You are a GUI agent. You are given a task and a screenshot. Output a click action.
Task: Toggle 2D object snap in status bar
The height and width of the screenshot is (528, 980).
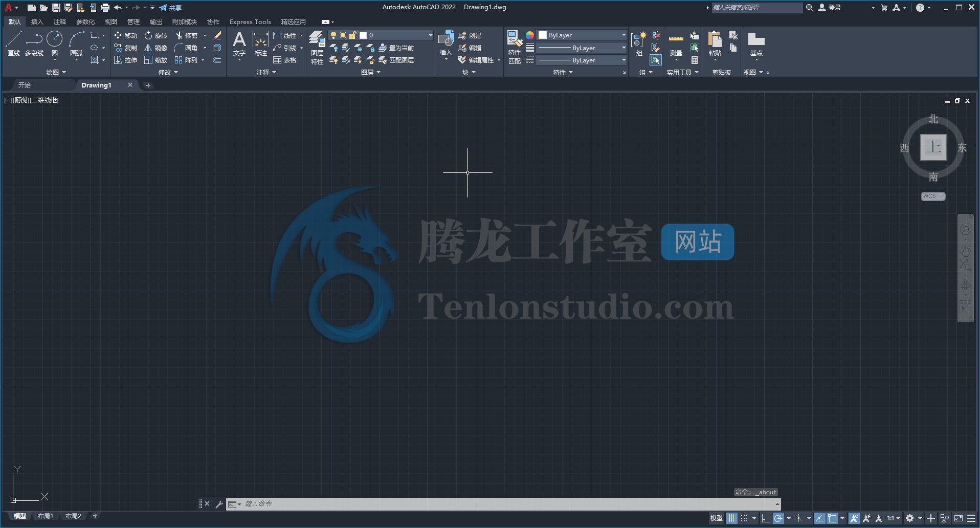click(832, 518)
